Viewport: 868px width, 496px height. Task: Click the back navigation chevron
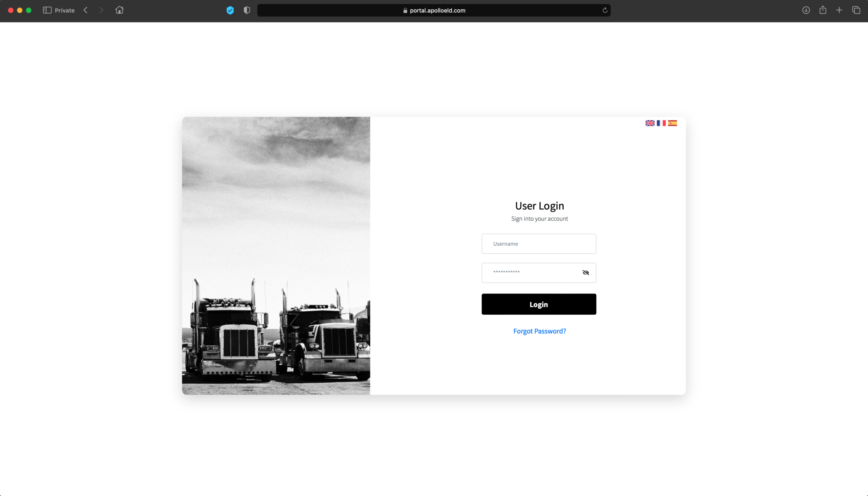(x=86, y=10)
